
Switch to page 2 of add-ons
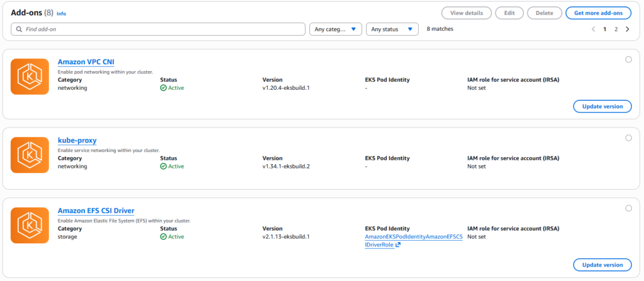(x=616, y=29)
